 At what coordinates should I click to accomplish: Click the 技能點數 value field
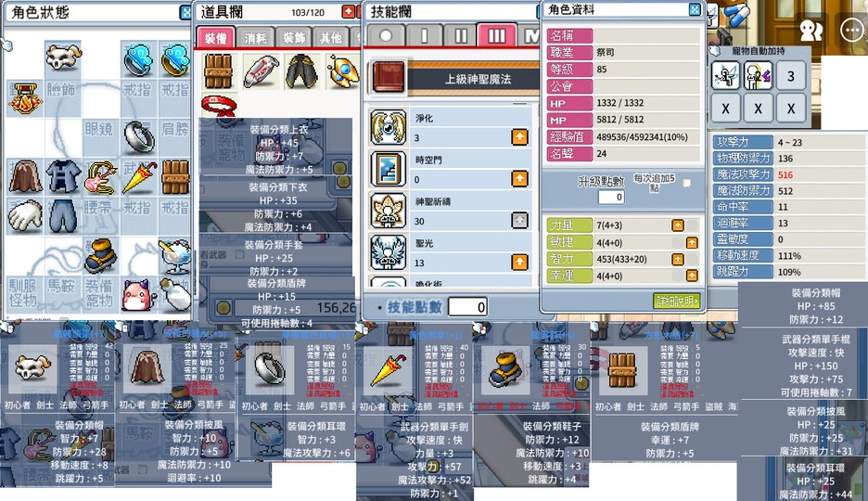(x=467, y=307)
